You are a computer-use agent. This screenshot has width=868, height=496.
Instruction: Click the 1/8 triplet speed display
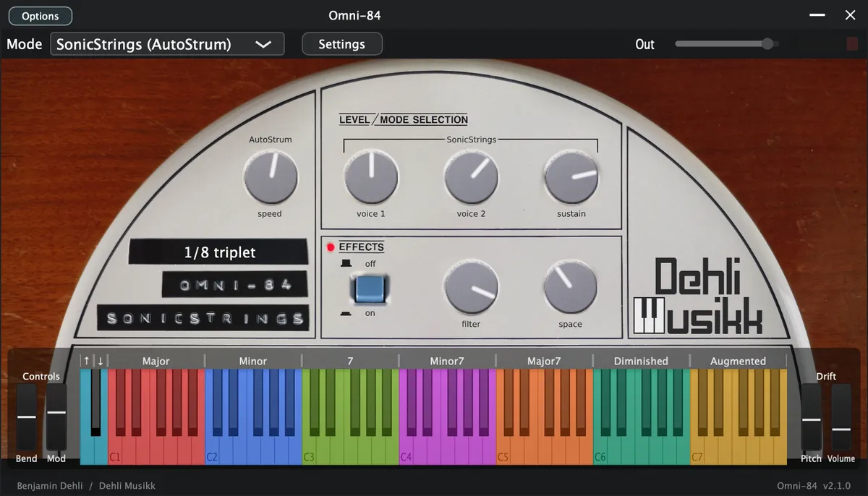click(x=219, y=252)
